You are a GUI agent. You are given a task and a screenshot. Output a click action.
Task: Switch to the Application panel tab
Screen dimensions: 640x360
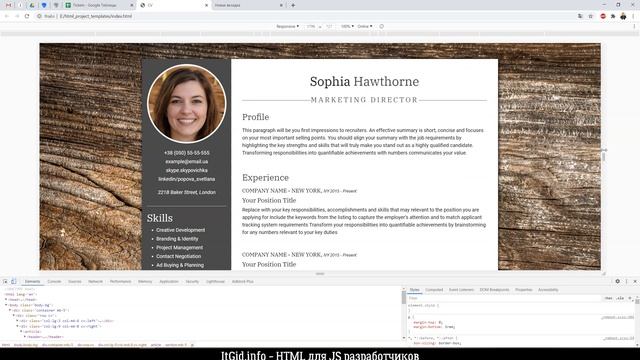[169, 282]
